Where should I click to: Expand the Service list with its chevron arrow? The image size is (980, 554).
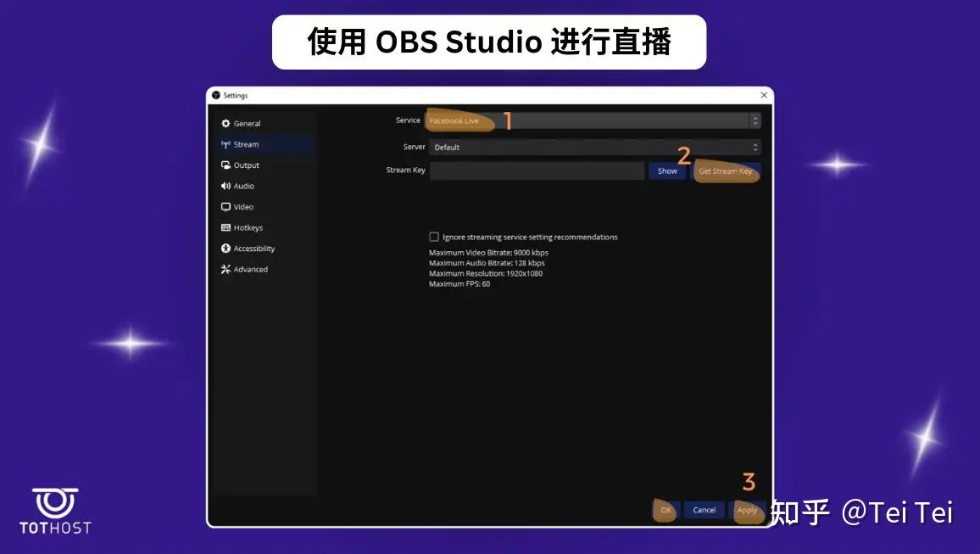754,120
